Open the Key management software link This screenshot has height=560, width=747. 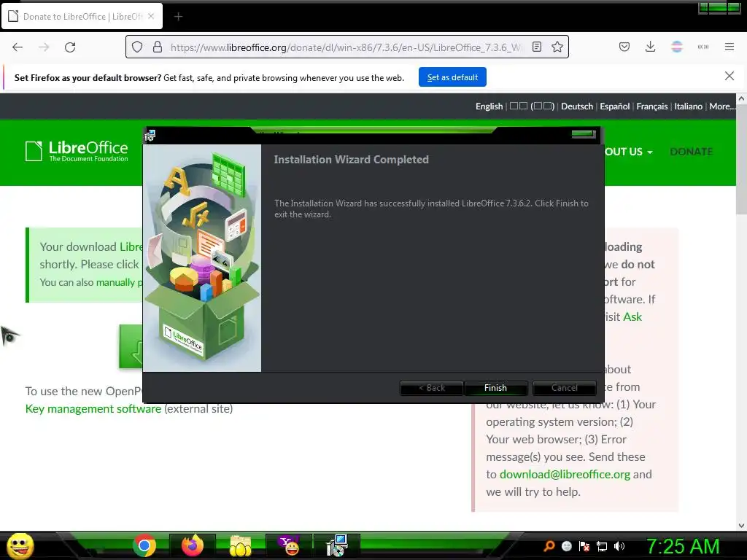(93, 408)
